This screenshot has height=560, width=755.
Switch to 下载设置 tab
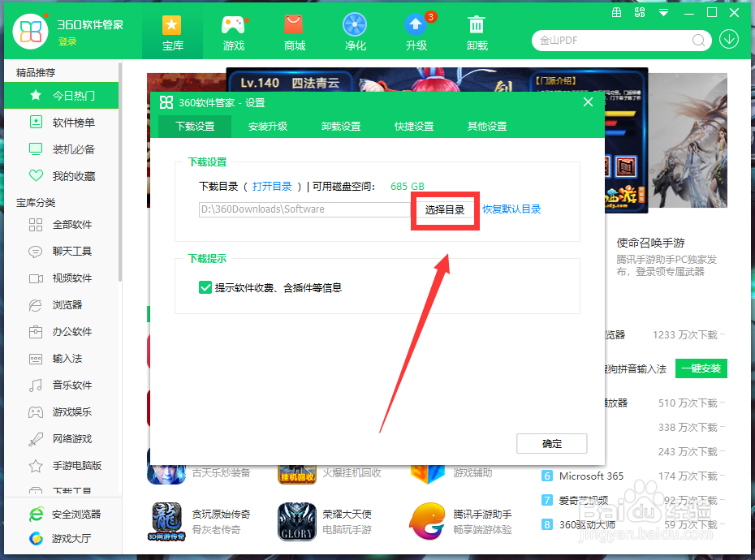pyautogui.click(x=195, y=126)
